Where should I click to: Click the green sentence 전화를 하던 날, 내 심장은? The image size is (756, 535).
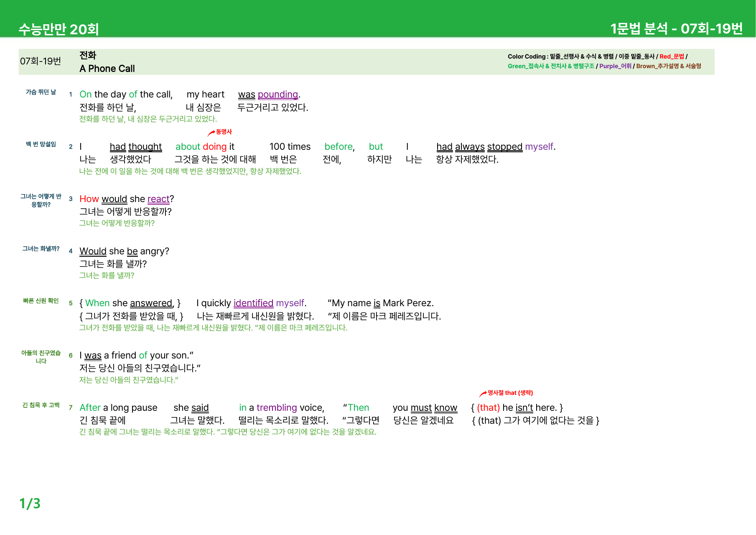pyautogui.click(x=148, y=119)
